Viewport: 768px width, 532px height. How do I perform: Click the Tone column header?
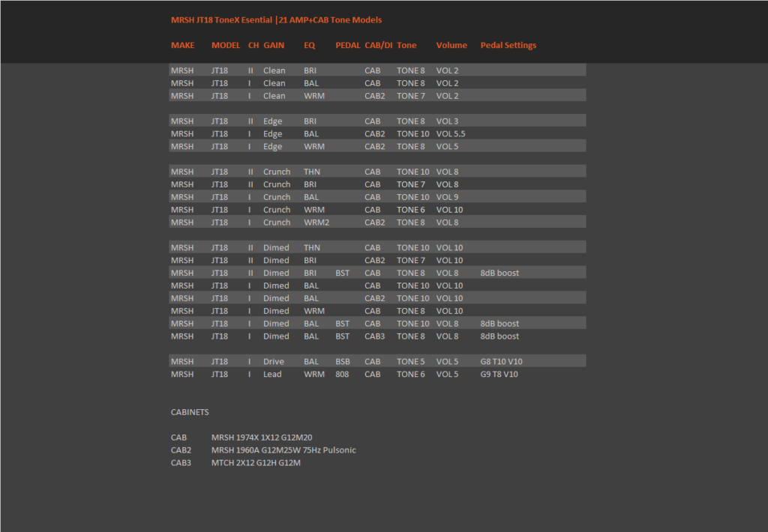coord(406,45)
